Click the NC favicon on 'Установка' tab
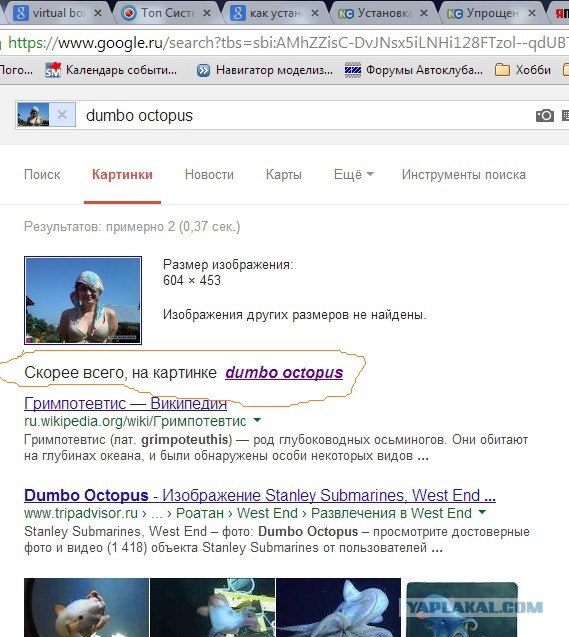This screenshot has width=569, height=637. tap(346, 14)
